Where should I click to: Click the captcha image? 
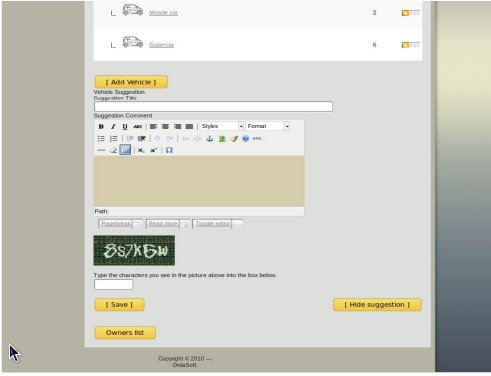click(134, 250)
